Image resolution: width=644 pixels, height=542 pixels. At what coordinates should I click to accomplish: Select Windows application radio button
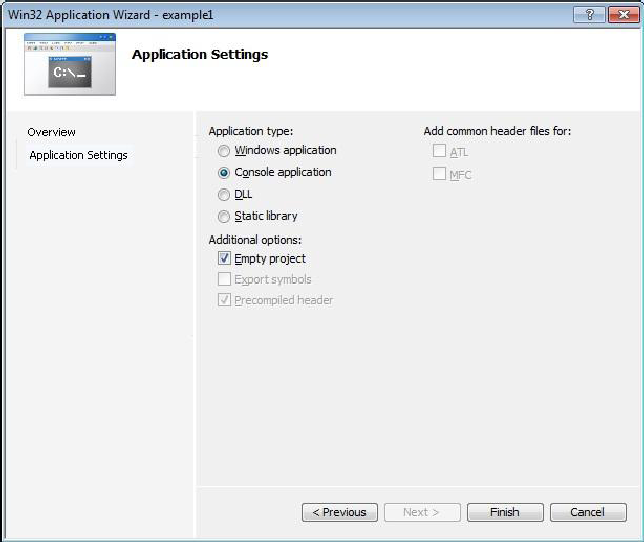point(223,151)
